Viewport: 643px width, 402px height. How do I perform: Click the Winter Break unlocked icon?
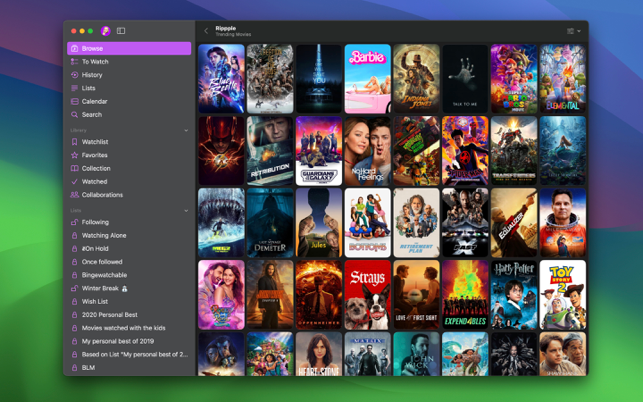74,288
